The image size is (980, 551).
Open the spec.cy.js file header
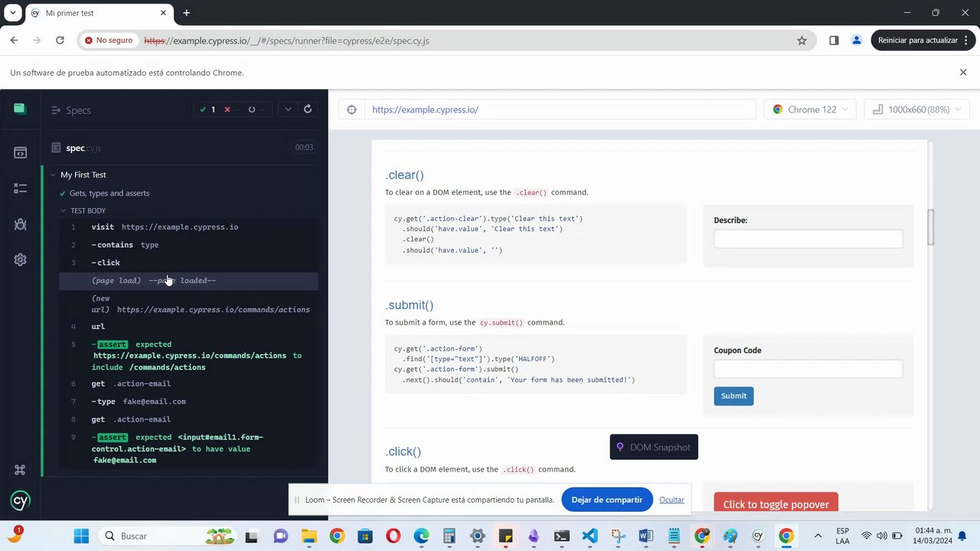tap(185, 148)
